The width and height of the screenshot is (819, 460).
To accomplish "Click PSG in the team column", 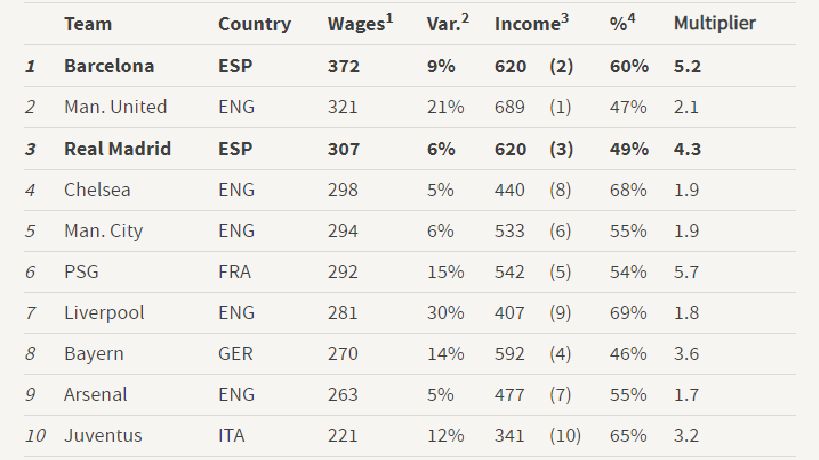I will [81, 272].
